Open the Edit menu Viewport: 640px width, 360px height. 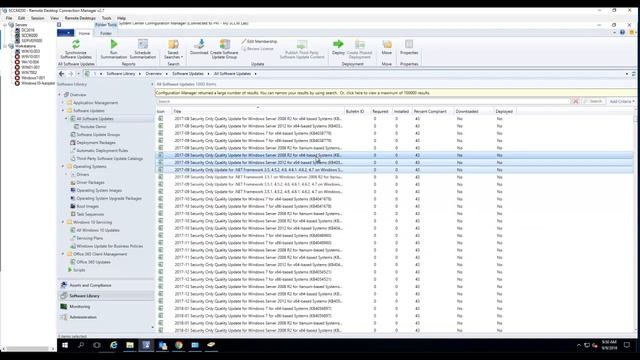[x=21, y=18]
